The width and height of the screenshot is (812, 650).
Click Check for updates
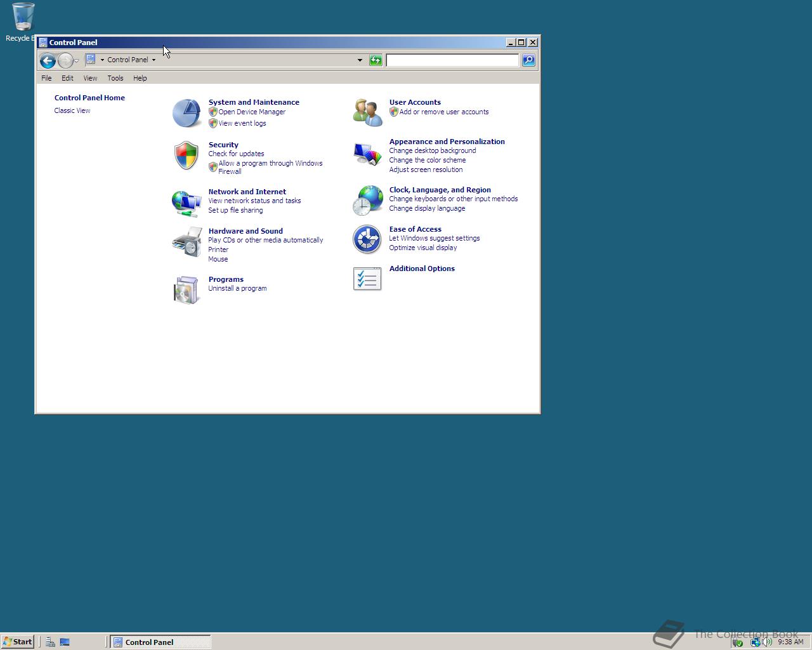(x=236, y=154)
